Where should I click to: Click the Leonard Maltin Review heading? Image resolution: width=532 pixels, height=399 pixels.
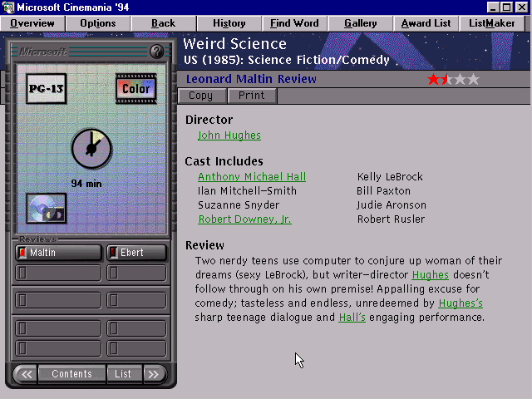(251, 79)
